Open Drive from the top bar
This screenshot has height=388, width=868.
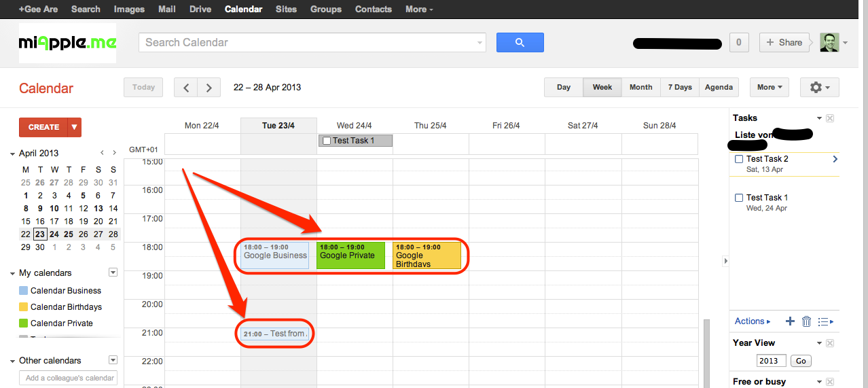point(200,9)
